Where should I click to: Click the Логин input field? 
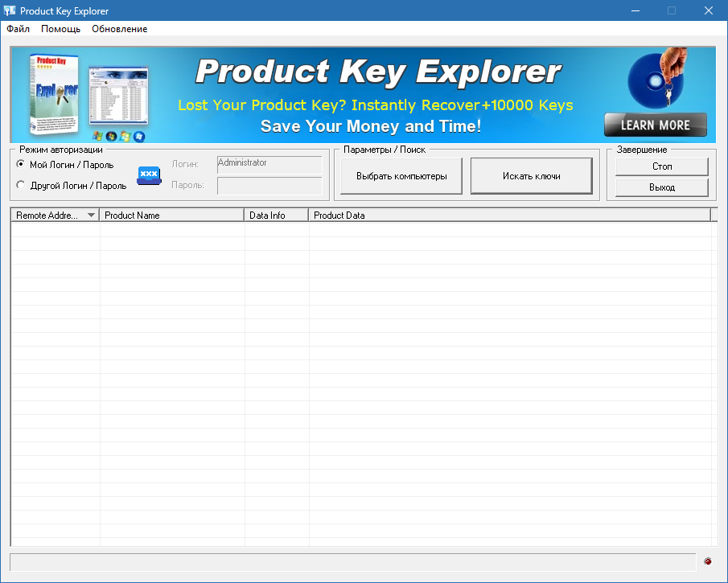(269, 165)
